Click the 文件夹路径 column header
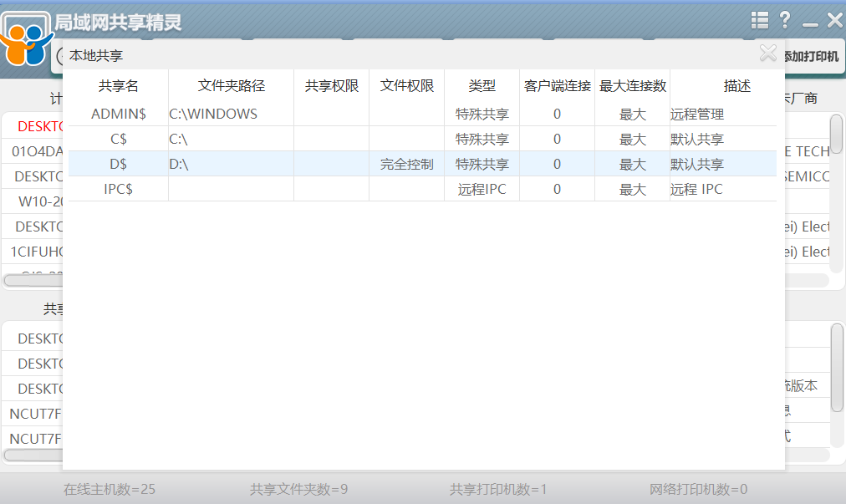Viewport: 846px width, 504px height. 231,85
